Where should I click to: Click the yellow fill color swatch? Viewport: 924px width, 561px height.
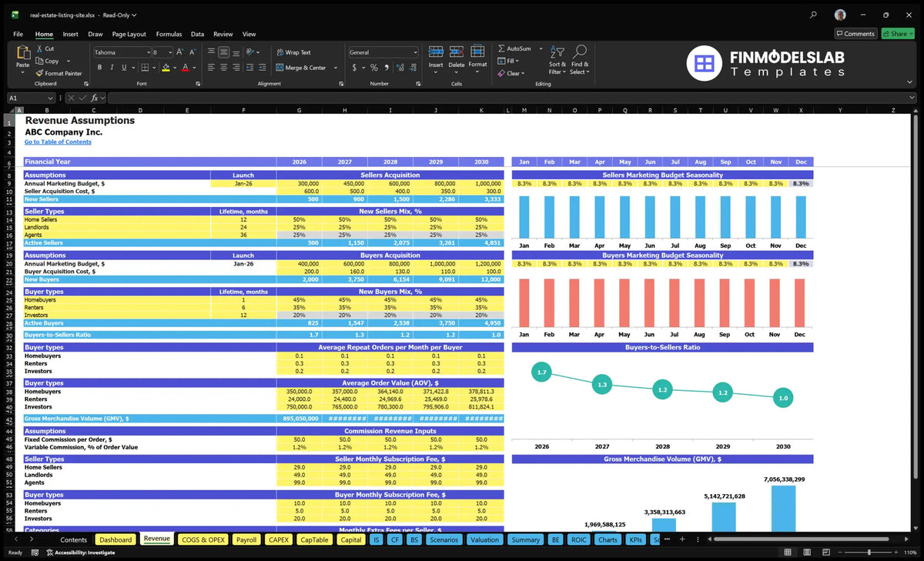[x=166, y=68]
